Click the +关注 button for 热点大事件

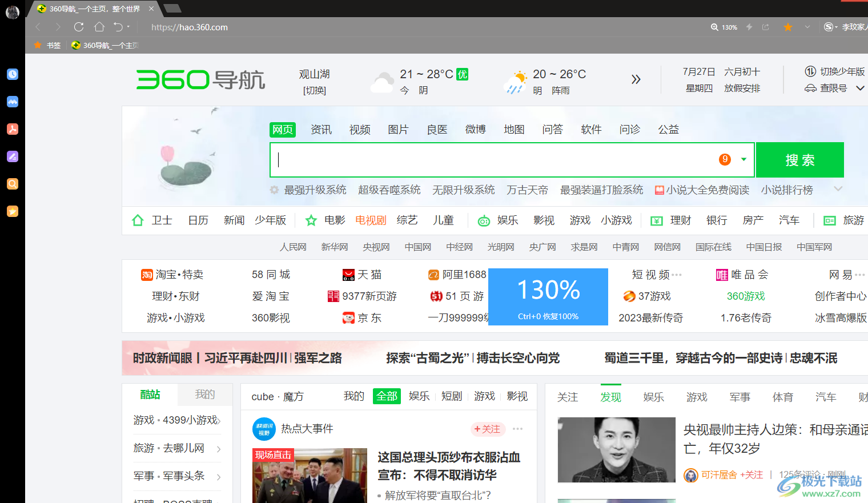tap(487, 429)
